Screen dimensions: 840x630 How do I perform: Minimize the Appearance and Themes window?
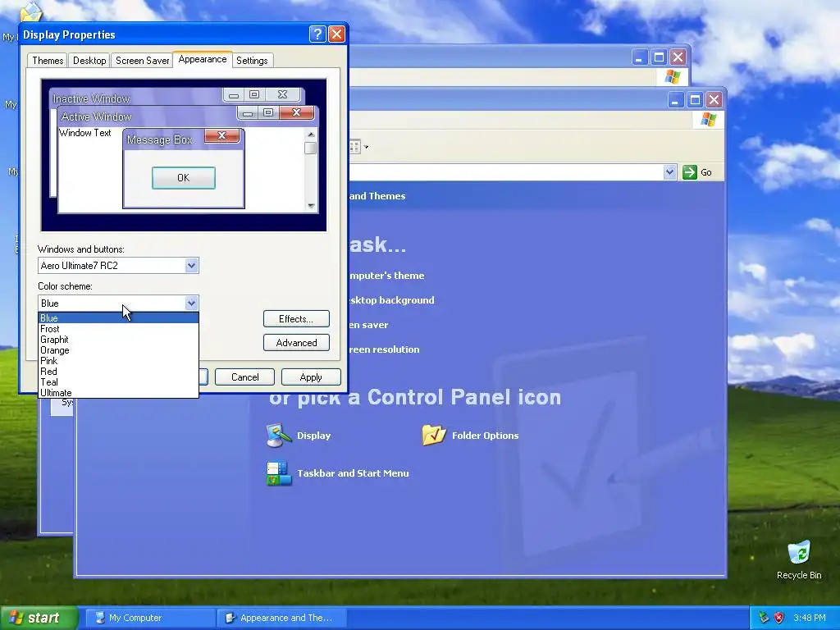coord(676,99)
